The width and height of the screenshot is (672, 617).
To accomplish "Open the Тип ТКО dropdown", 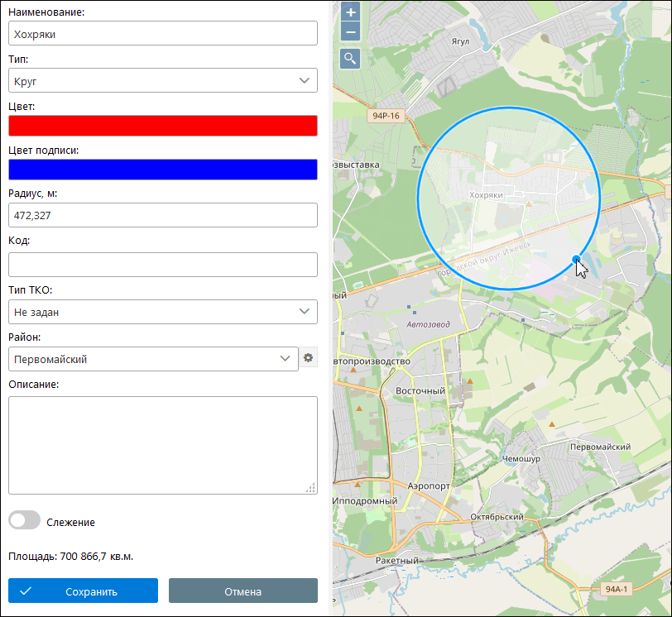I will [x=162, y=312].
